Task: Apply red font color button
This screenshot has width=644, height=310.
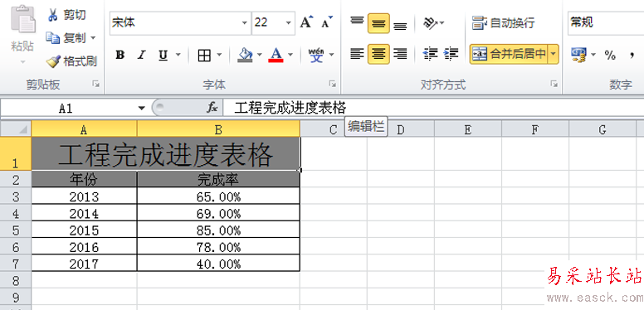Action: click(276, 55)
